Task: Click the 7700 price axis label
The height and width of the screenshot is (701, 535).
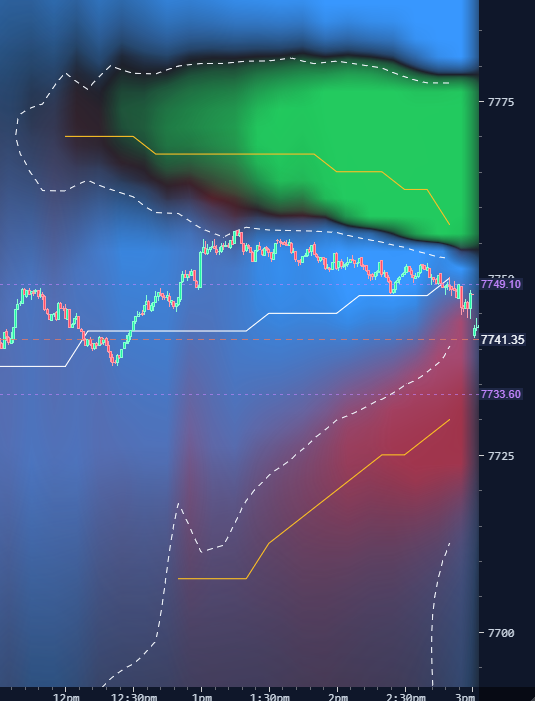Action: [x=501, y=633]
